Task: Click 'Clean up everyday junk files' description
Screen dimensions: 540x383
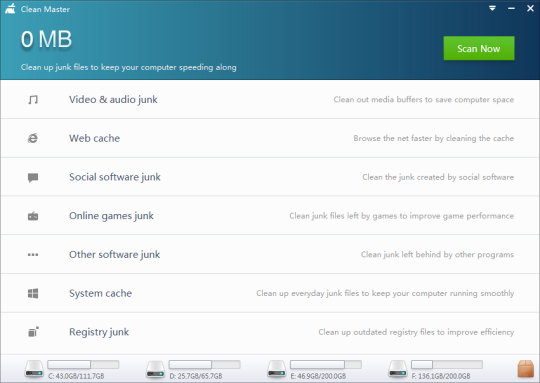Action: 385,293
